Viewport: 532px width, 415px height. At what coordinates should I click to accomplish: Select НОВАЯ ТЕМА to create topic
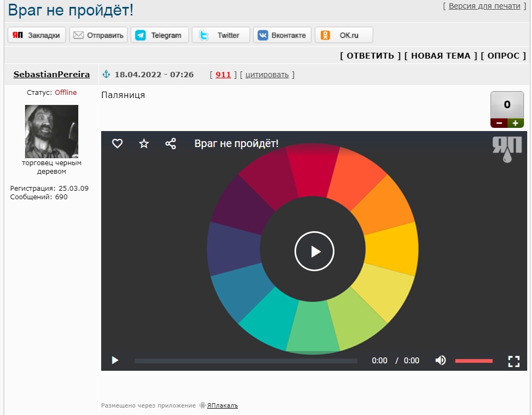[x=441, y=55]
